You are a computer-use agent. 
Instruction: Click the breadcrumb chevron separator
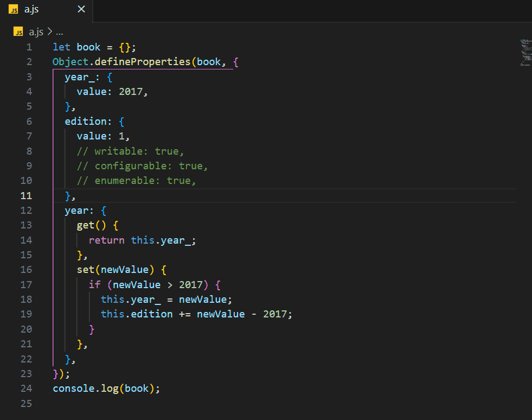tap(49, 31)
